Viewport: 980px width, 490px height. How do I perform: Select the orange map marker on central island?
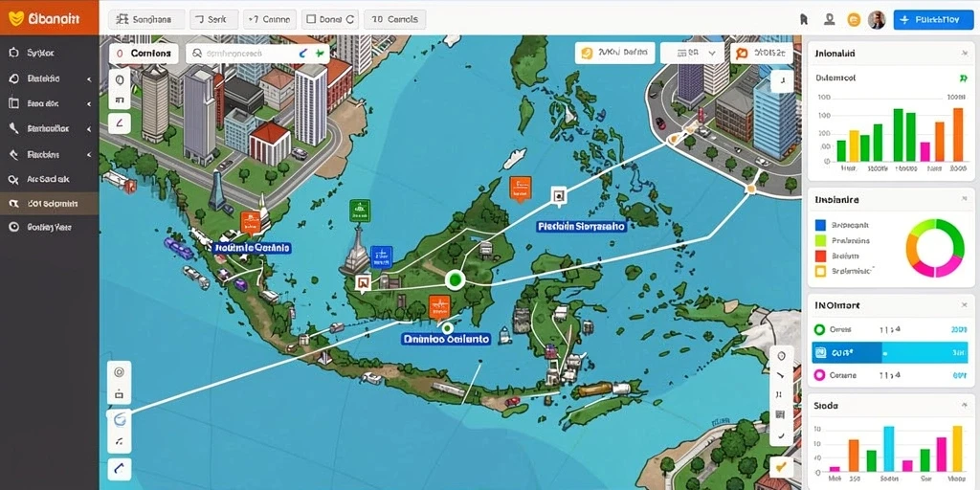pyautogui.click(x=439, y=306)
